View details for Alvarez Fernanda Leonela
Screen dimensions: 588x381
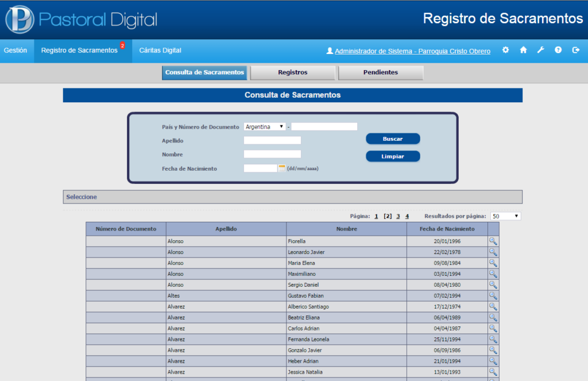493,339
